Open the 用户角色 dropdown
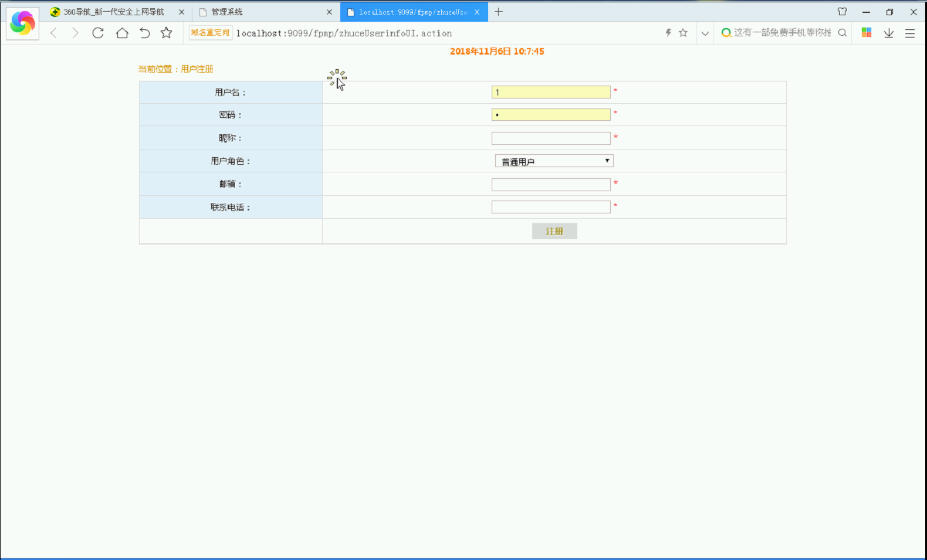 coord(554,161)
